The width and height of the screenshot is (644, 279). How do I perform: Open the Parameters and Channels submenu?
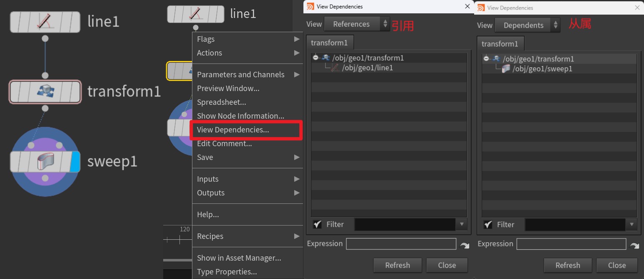246,75
